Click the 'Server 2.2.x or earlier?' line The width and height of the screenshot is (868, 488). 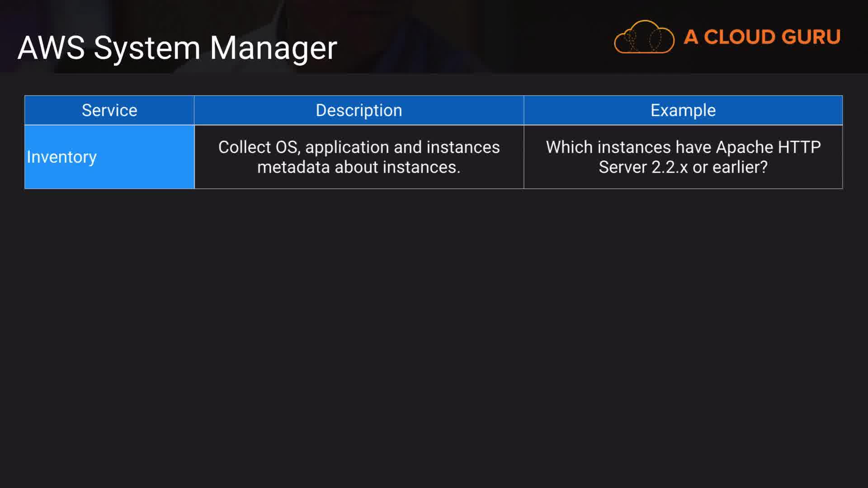point(683,167)
